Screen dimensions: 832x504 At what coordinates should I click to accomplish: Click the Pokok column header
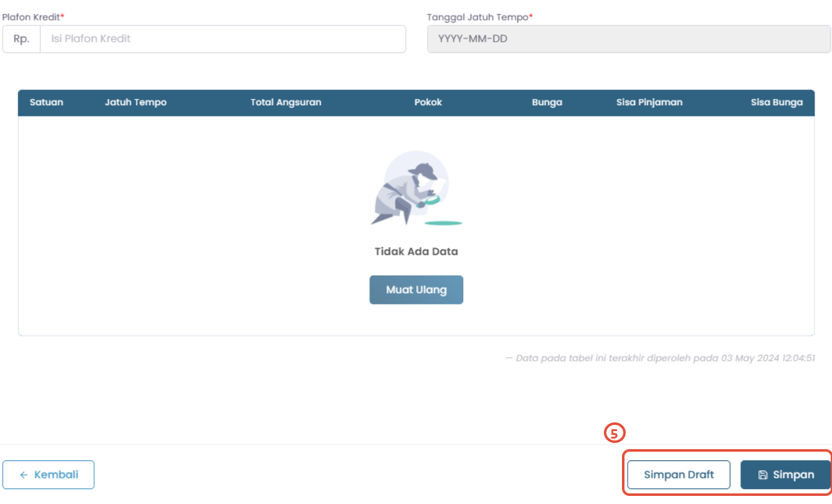428,102
